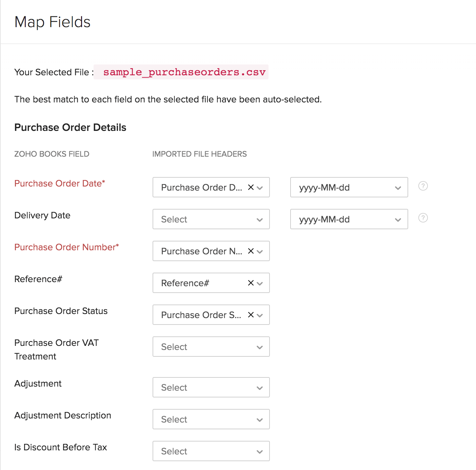Click the Purchase Order Date* required label
Viewport: 476px width, 470px height.
tap(60, 183)
